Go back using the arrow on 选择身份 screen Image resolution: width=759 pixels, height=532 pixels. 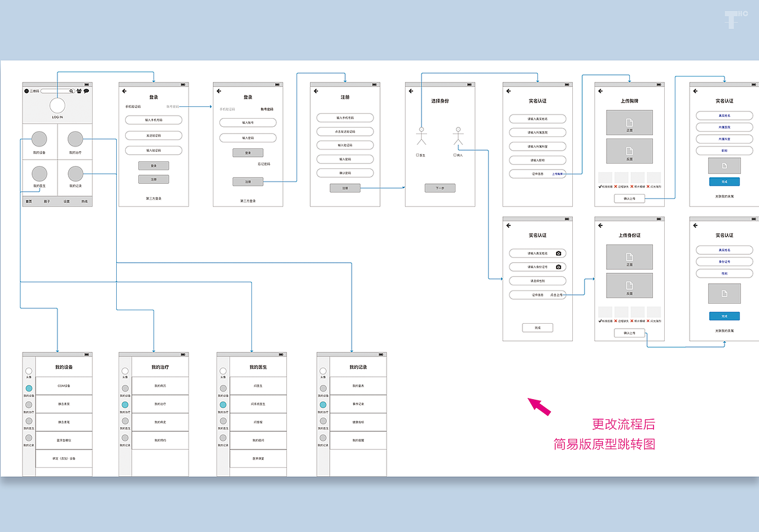(x=412, y=91)
